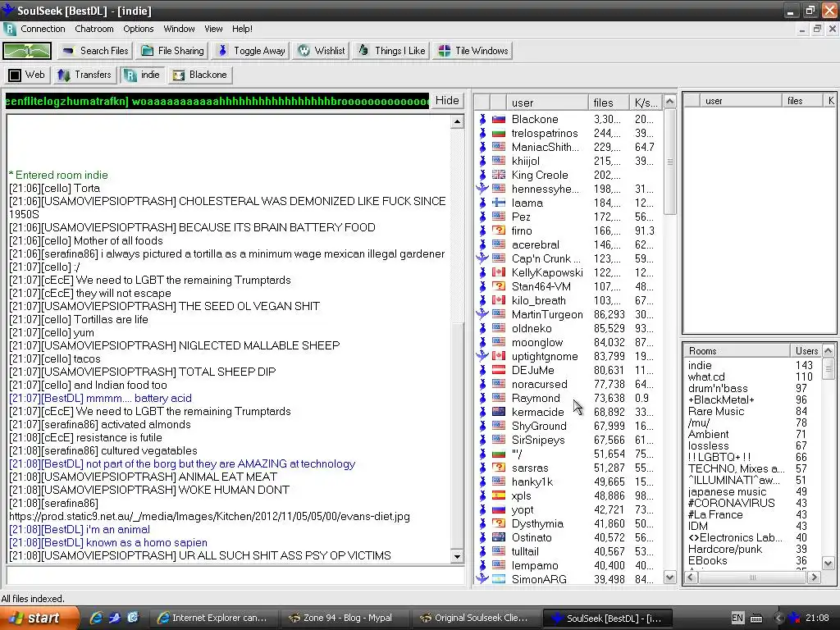Open the Options menu
Viewport: 840px width, 630px height.
(x=138, y=29)
